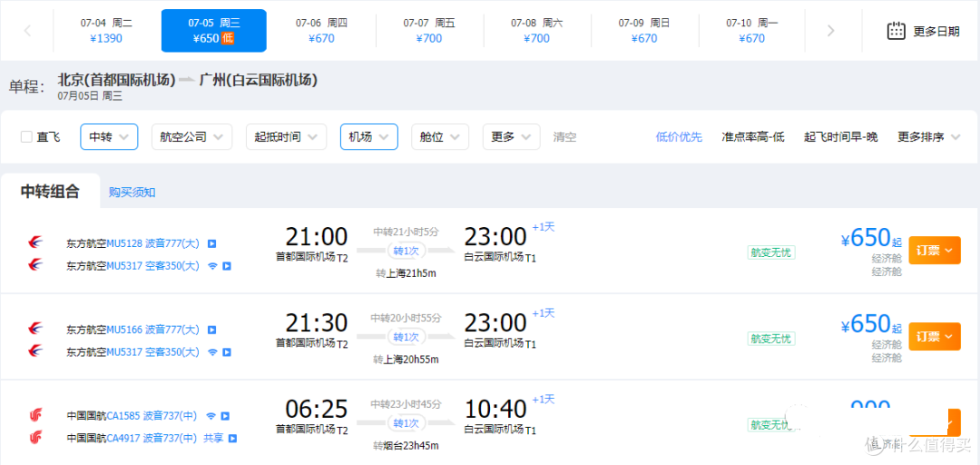Open the 购买须知 link
This screenshot has height=465, width=980.
click(132, 193)
